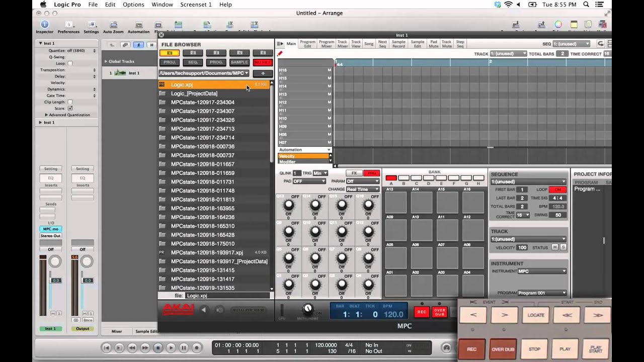Open the Options menu in menu bar
The image size is (644, 362).
pyautogui.click(x=133, y=5)
